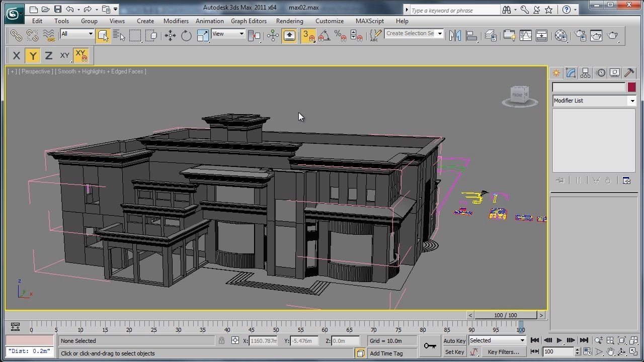Click the Key Filters button

pos(503,352)
